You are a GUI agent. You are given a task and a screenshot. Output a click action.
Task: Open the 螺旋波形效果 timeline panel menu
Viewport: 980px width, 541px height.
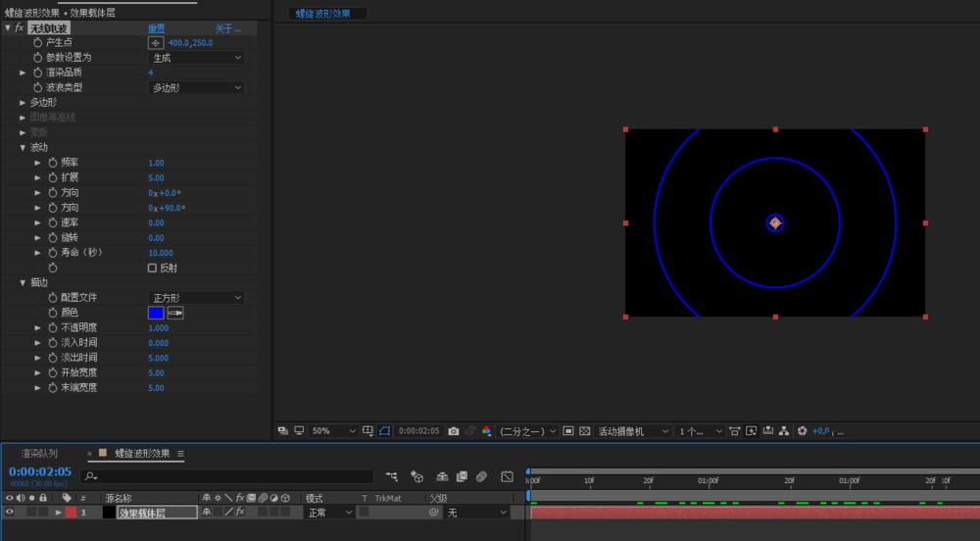(x=180, y=454)
